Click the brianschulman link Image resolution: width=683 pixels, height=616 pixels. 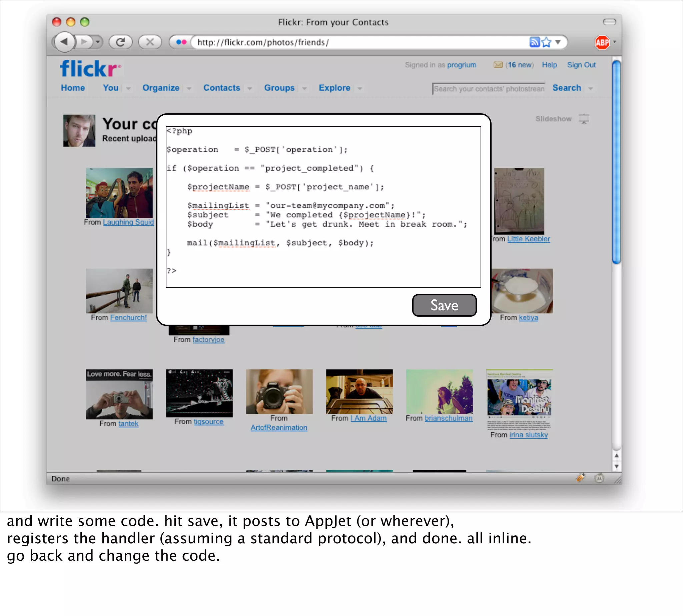(449, 418)
